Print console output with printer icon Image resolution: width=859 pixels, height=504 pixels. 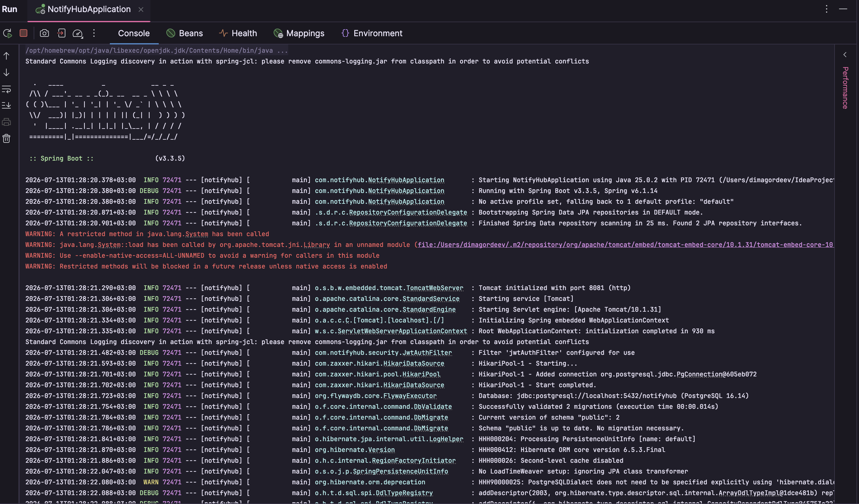[6, 122]
